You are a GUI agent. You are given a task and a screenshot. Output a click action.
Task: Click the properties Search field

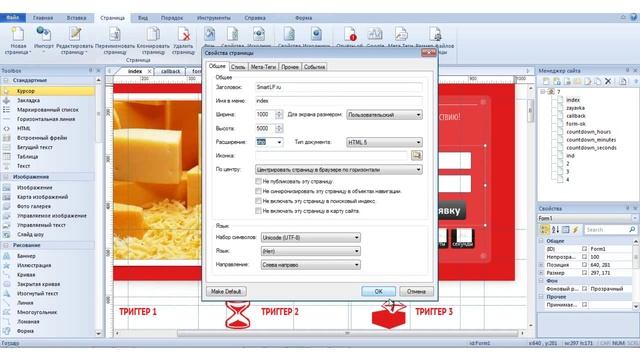(610, 230)
